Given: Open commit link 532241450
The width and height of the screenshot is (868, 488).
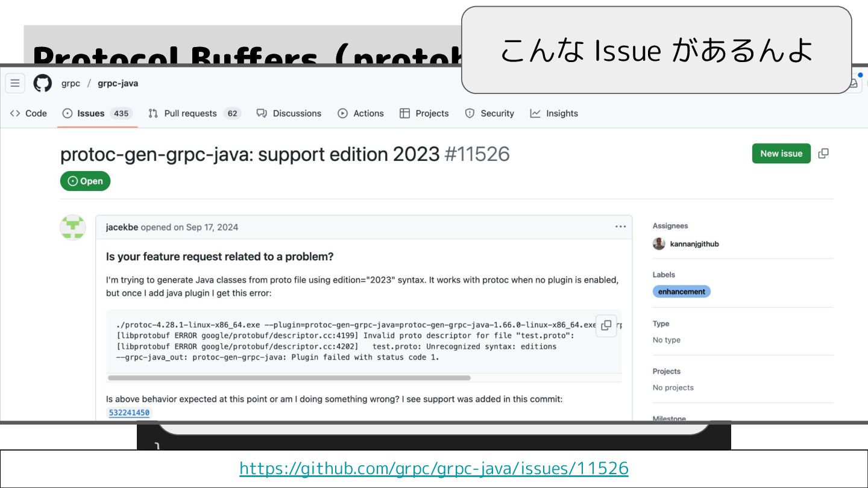Looking at the screenshot, I should point(129,413).
